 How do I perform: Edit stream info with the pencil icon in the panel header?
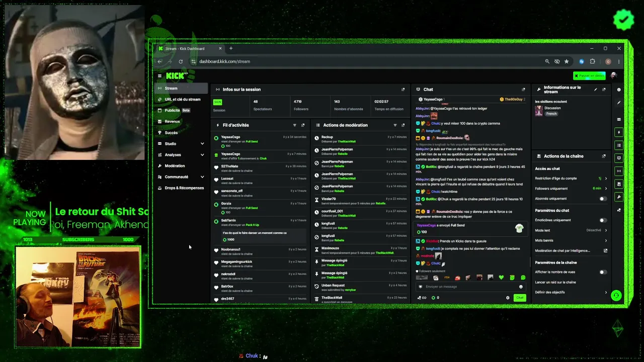(596, 89)
